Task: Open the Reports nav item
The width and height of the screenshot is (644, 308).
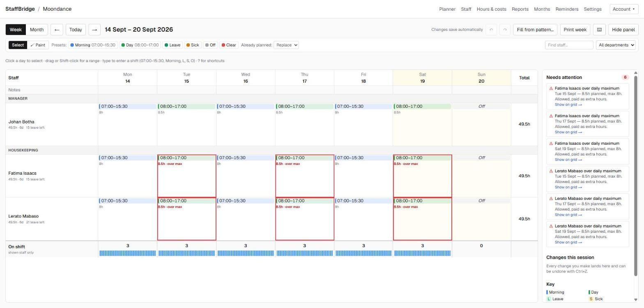Action: pyautogui.click(x=520, y=9)
